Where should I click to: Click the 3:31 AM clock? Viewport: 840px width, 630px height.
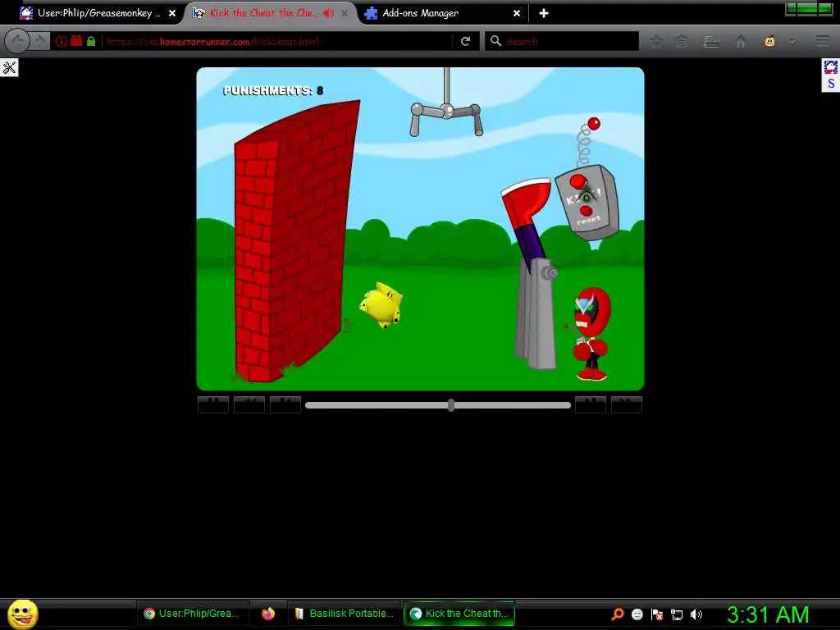(x=768, y=614)
